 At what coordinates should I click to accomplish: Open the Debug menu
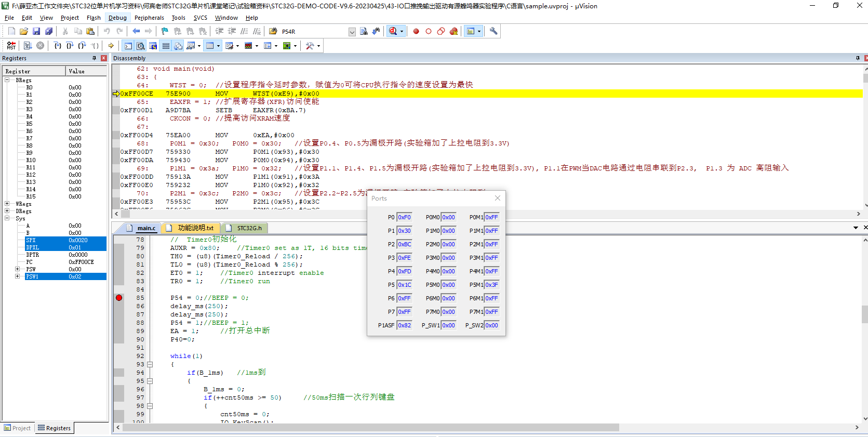(117, 18)
